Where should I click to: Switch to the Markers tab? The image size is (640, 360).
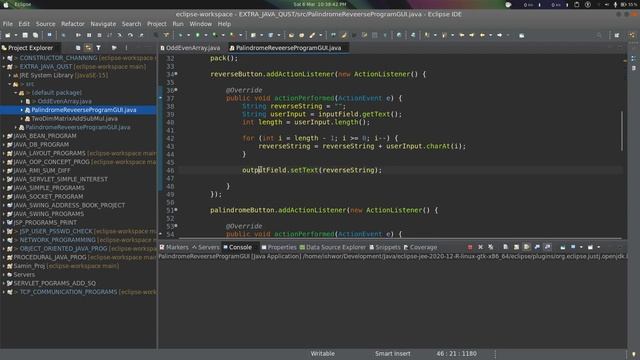click(x=174, y=247)
